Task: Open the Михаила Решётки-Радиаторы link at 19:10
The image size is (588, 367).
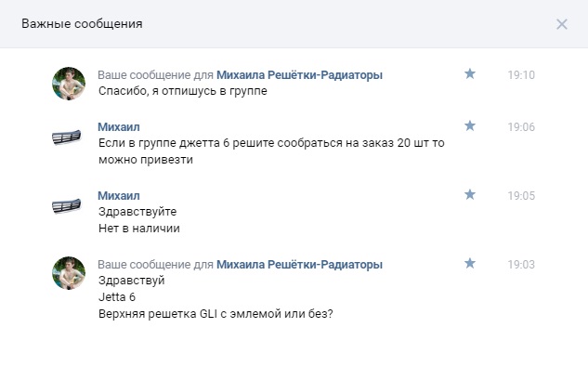Action: click(x=299, y=74)
